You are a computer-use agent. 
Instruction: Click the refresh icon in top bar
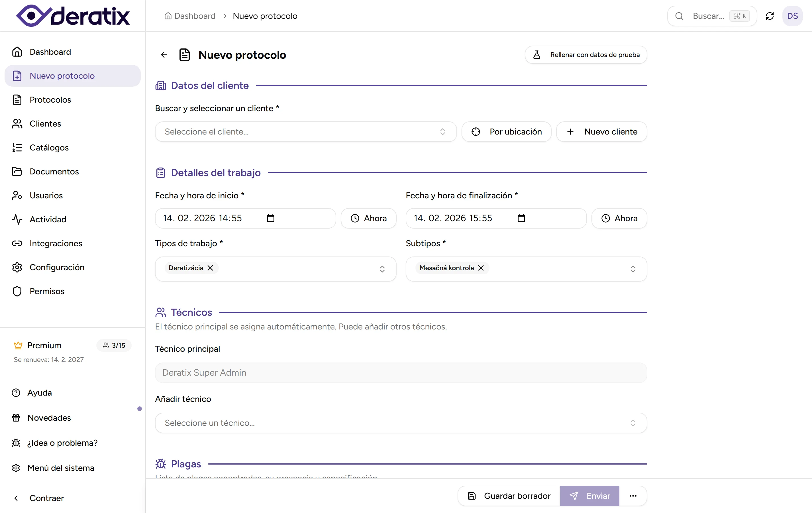[x=770, y=16]
